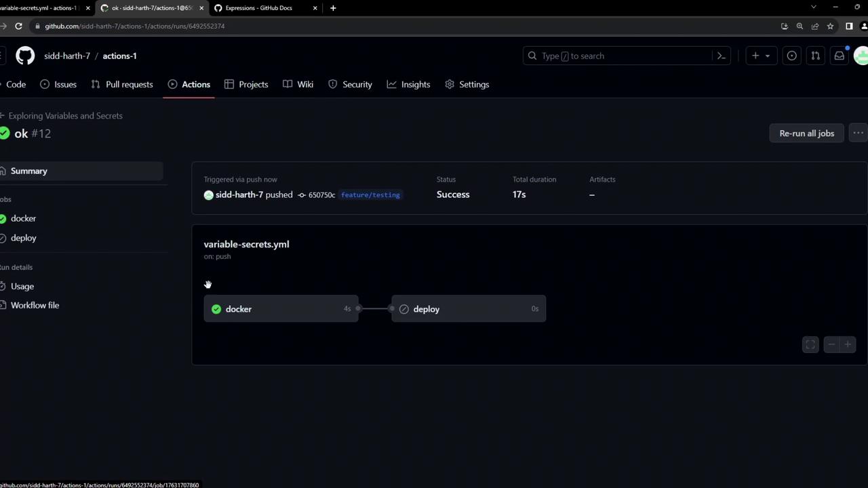This screenshot has height=488, width=868.
Task: Zoom in the workflow graph
Action: point(848,345)
